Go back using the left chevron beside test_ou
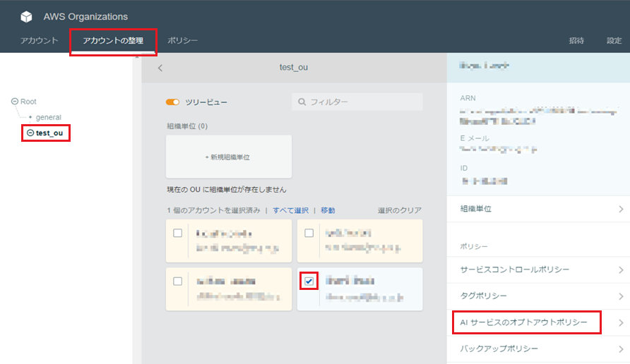Image resolution: width=630 pixels, height=364 pixels. click(x=160, y=68)
